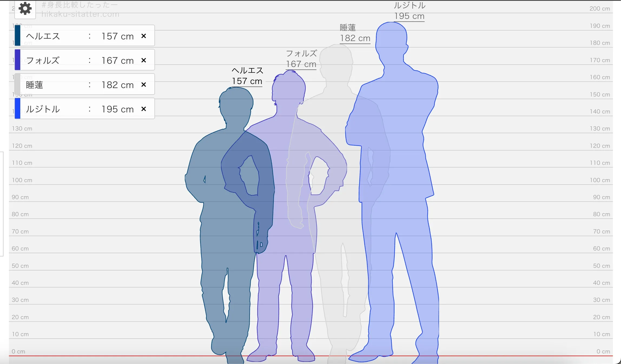
Task: Click ルジトル bright blue color swatch
Action: 18,108
